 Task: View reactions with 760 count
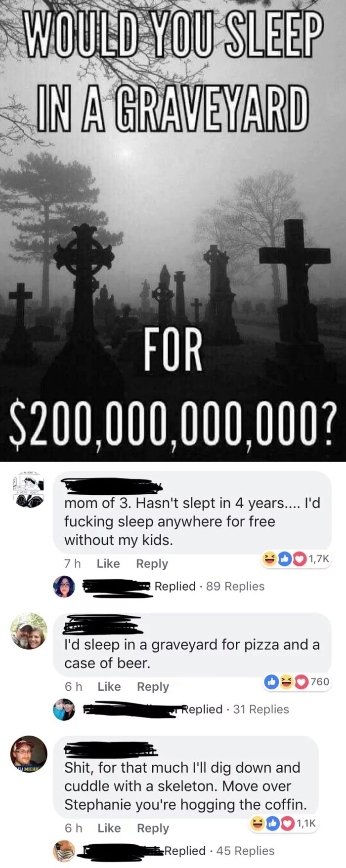[297, 682]
